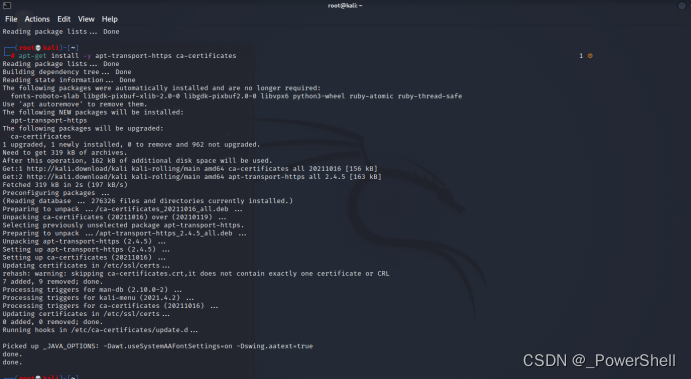Click 'Processing triggers for ca-certificates (20211016)' line
691x379 pixels.
pos(110,306)
